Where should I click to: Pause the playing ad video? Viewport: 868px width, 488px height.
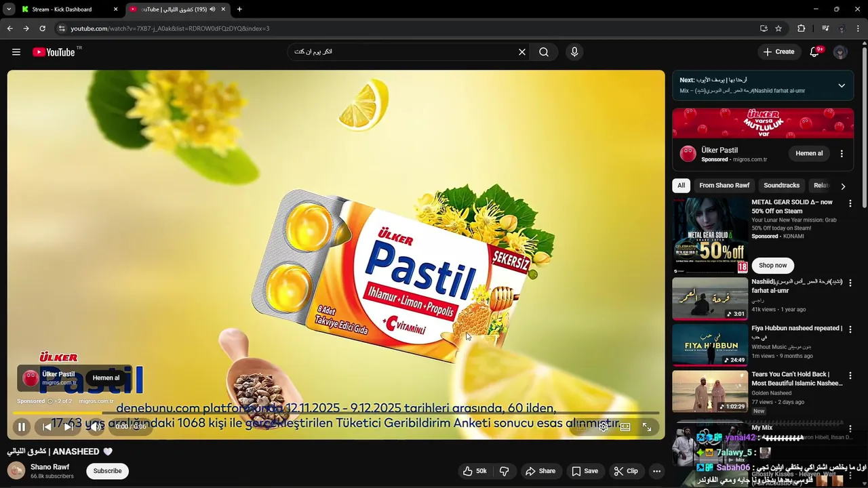(22, 427)
